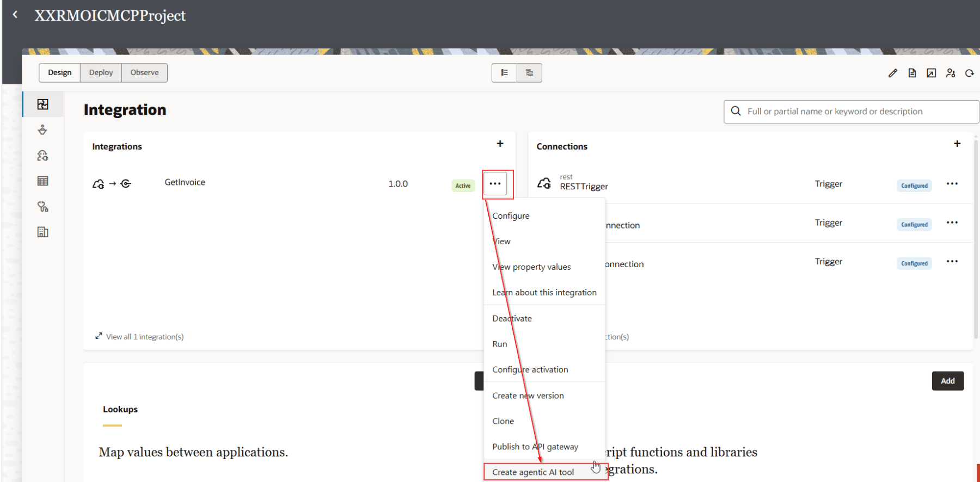Image resolution: width=980 pixels, height=482 pixels.
Task: Expand View all 1 integration(s)
Action: pos(140,337)
